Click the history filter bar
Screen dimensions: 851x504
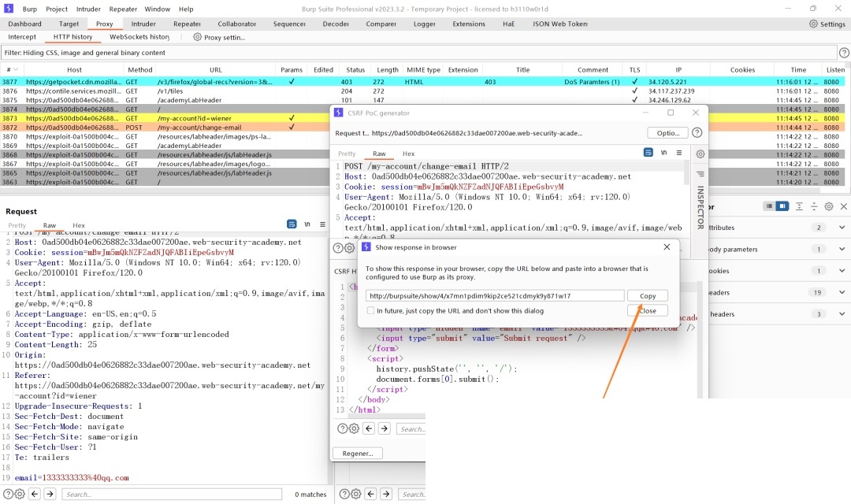coord(419,53)
